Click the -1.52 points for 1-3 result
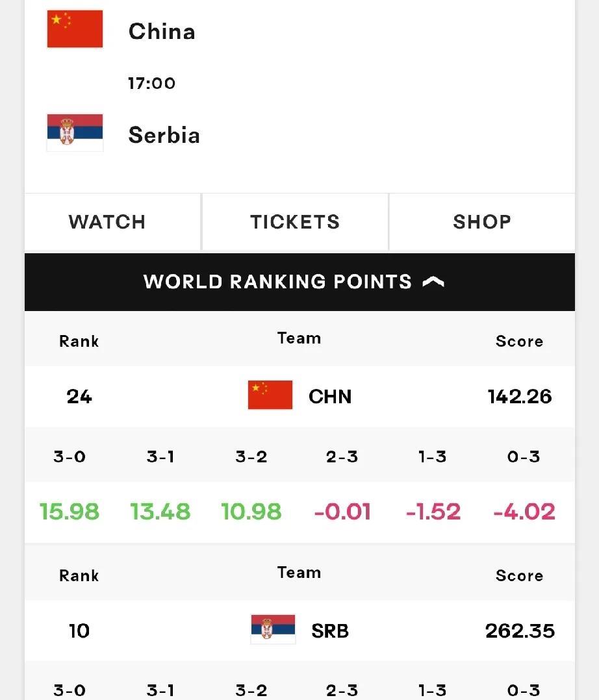The image size is (599, 700). (x=433, y=512)
